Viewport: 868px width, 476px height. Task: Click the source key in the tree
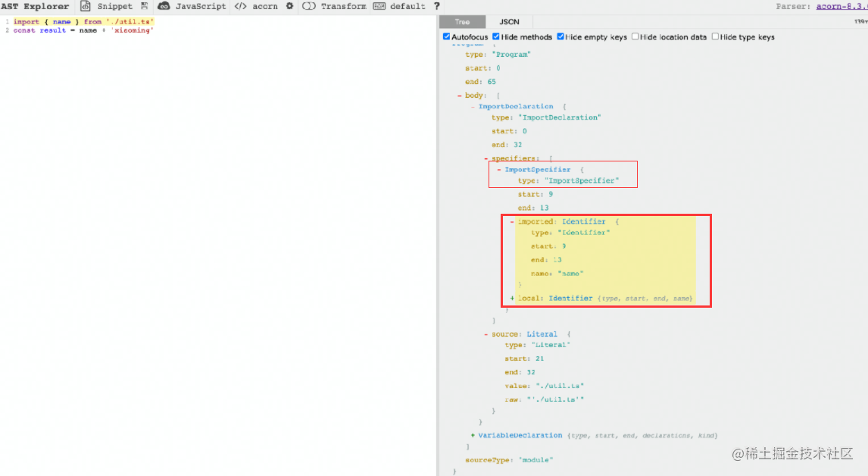(x=505, y=334)
